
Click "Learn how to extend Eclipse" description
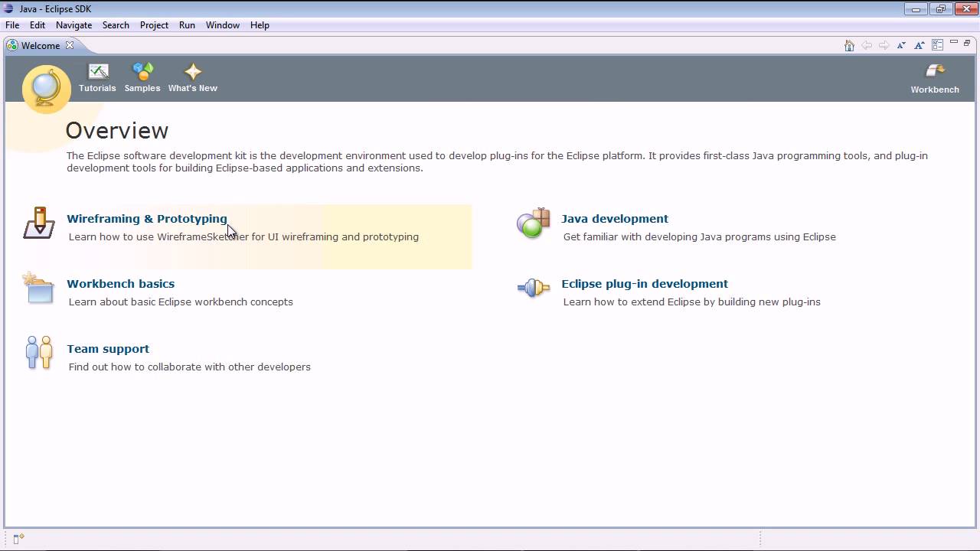coord(692,302)
